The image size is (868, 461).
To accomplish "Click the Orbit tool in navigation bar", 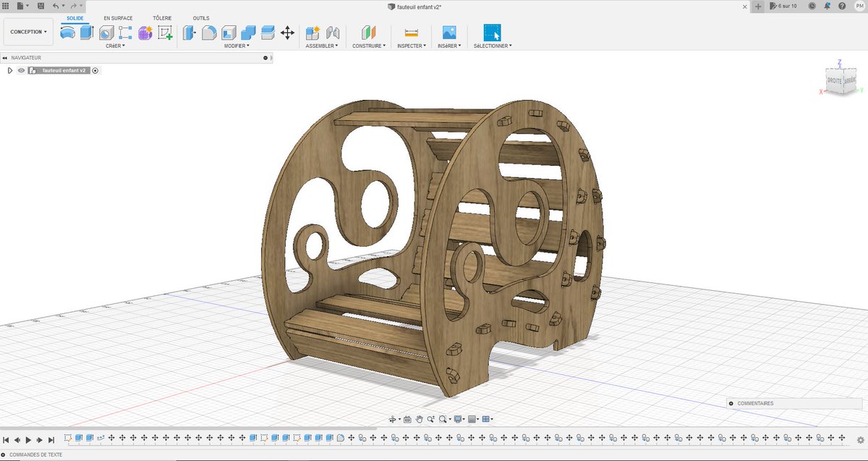I will pos(393,419).
